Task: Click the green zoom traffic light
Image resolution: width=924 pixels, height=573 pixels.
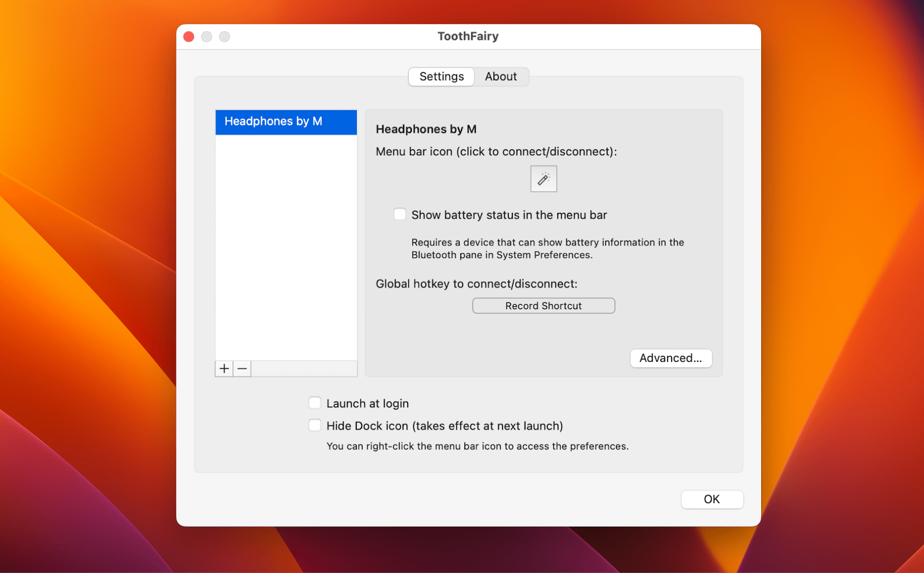Action: point(224,36)
